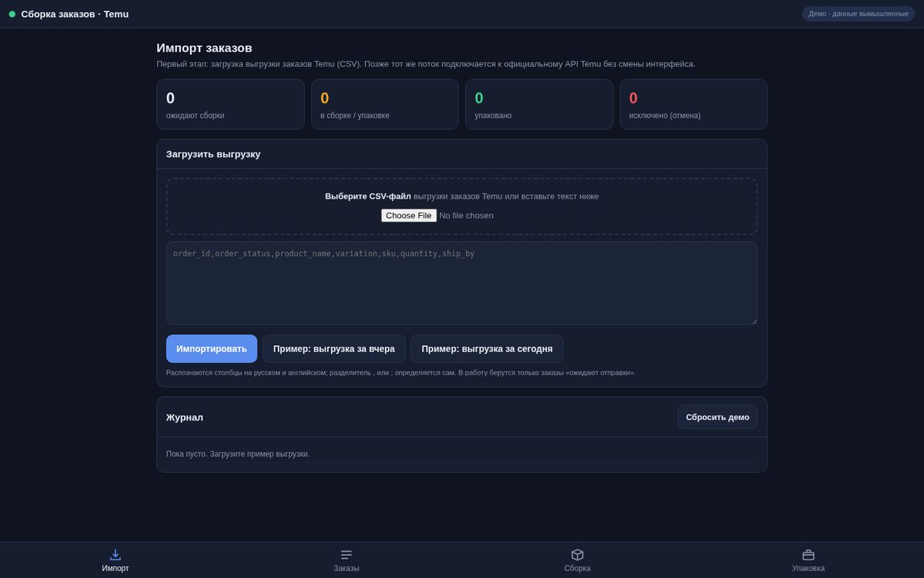Click the 'Сборка заказов · Temu' title
Screen dimensions: 924x578
pyautogui.click(x=75, y=14)
